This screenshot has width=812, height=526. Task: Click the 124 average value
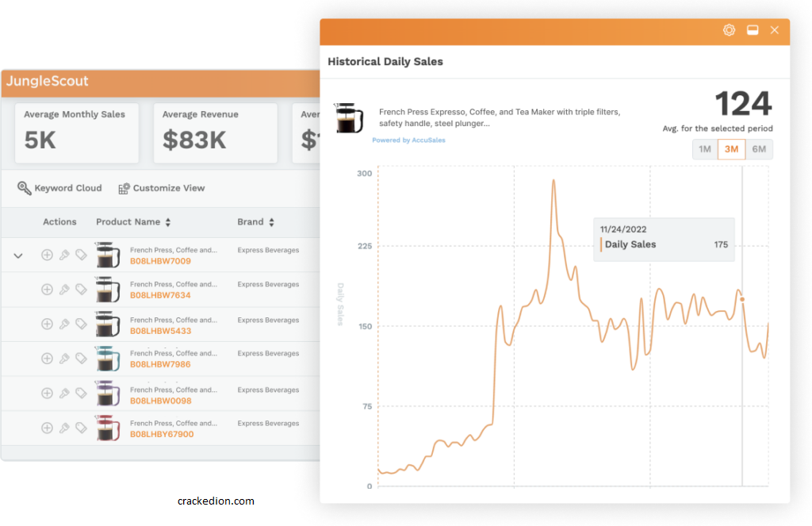pos(743,104)
